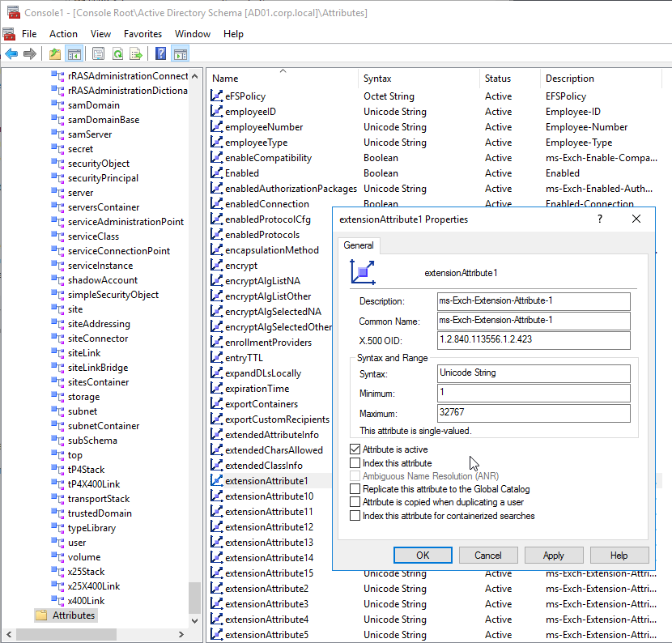
Task: Click the top class icon
Action: click(x=57, y=455)
